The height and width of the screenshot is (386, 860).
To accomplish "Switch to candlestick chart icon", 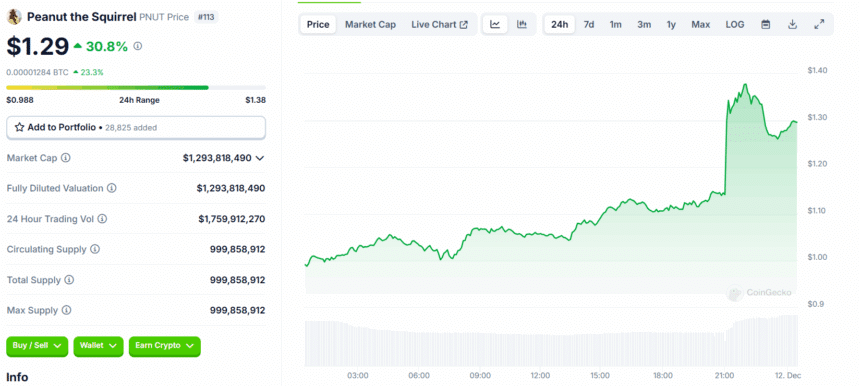I will 522,24.
